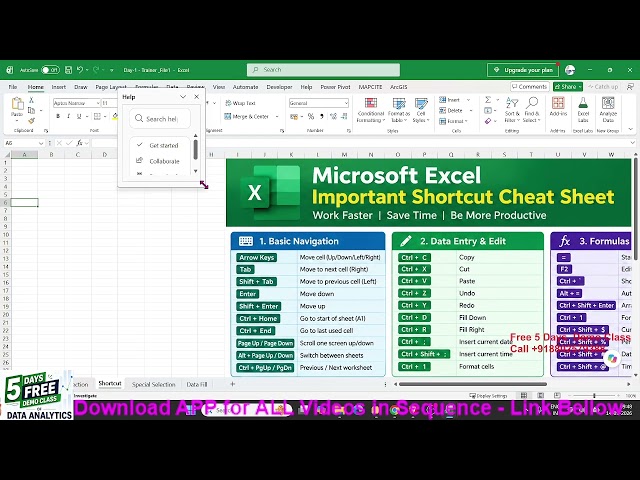Switch to the Insert tab

point(59,87)
